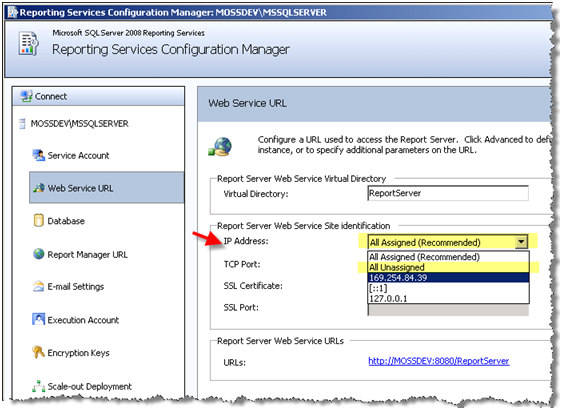Click the Connect button label
Viewport: 562px width, 410px height.
click(51, 96)
